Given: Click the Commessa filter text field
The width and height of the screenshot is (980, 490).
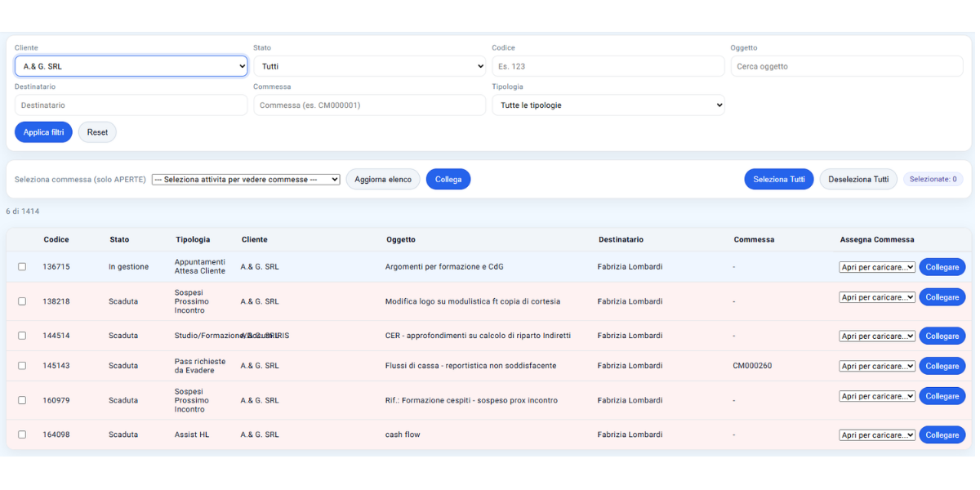Looking at the screenshot, I should 369,105.
